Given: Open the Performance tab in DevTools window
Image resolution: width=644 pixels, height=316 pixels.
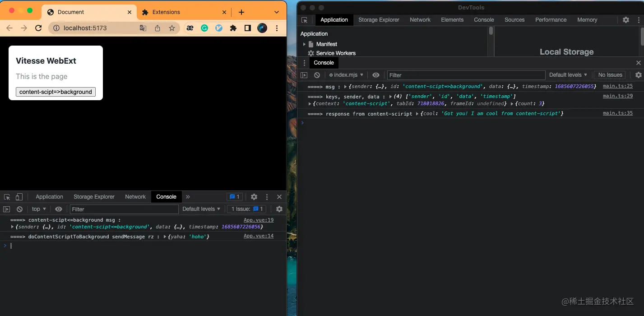Looking at the screenshot, I should pyautogui.click(x=551, y=20).
